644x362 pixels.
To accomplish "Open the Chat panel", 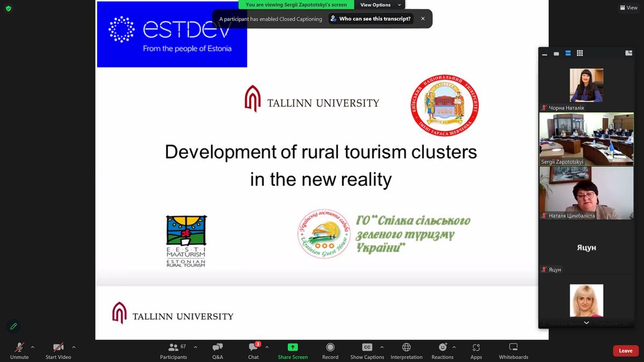I will [x=253, y=350].
